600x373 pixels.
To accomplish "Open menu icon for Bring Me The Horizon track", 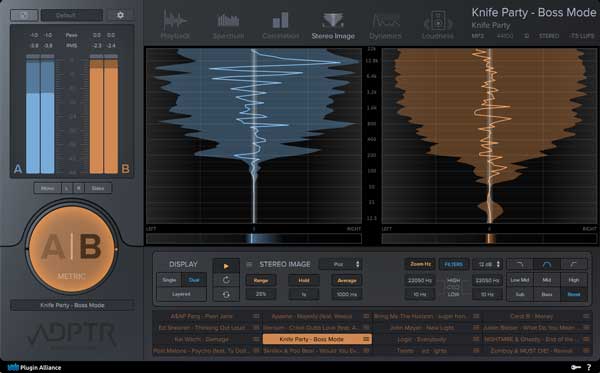I will click(x=476, y=316).
